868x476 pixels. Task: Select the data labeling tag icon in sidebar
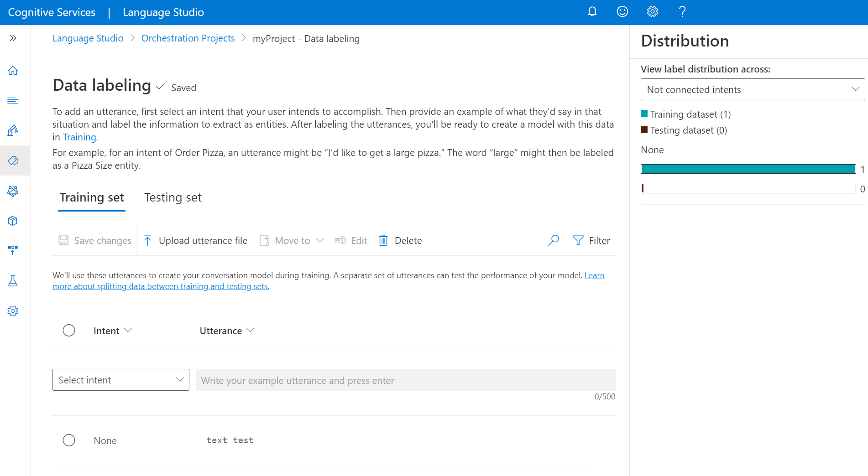(13, 160)
